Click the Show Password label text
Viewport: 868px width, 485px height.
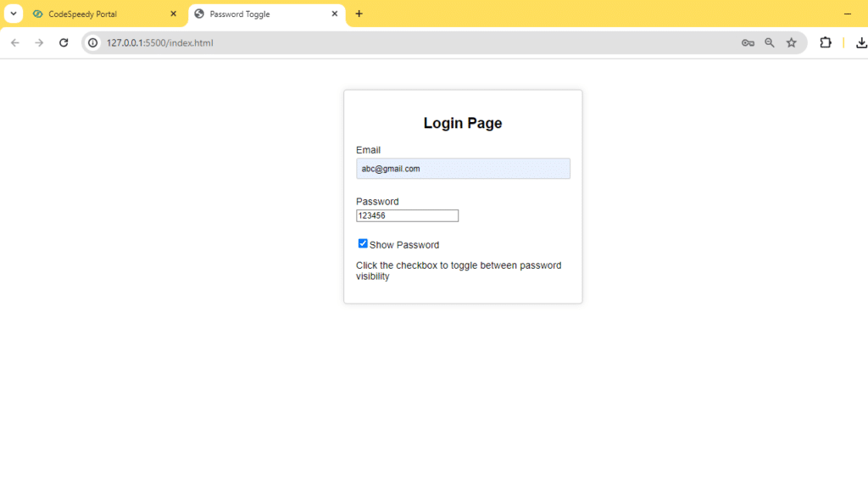coord(404,245)
